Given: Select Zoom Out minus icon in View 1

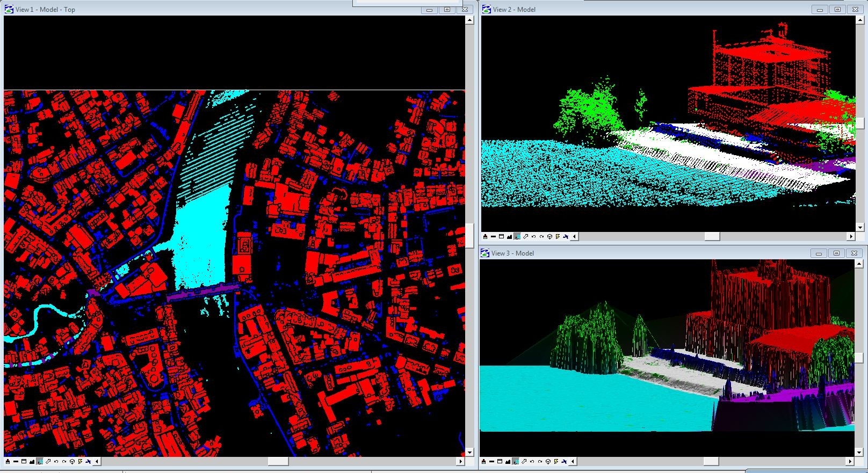Looking at the screenshot, I should pyautogui.click(x=16, y=461).
